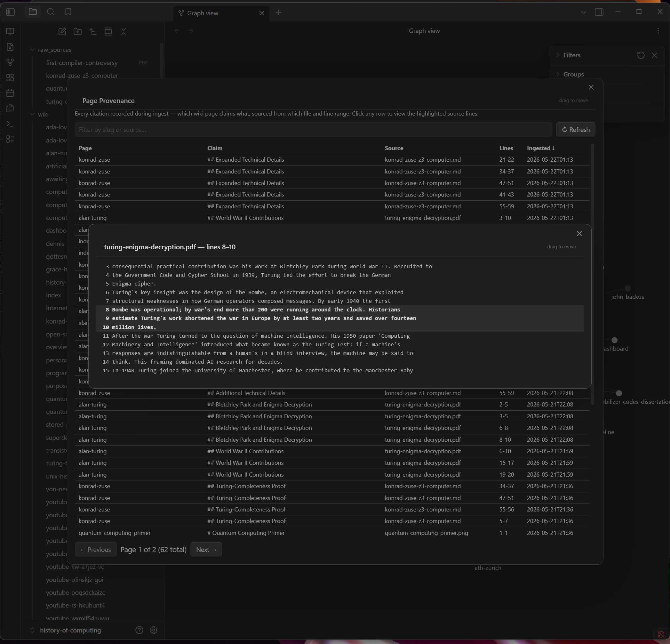Click the Claim column header
This screenshot has height=644, width=670.
point(215,148)
